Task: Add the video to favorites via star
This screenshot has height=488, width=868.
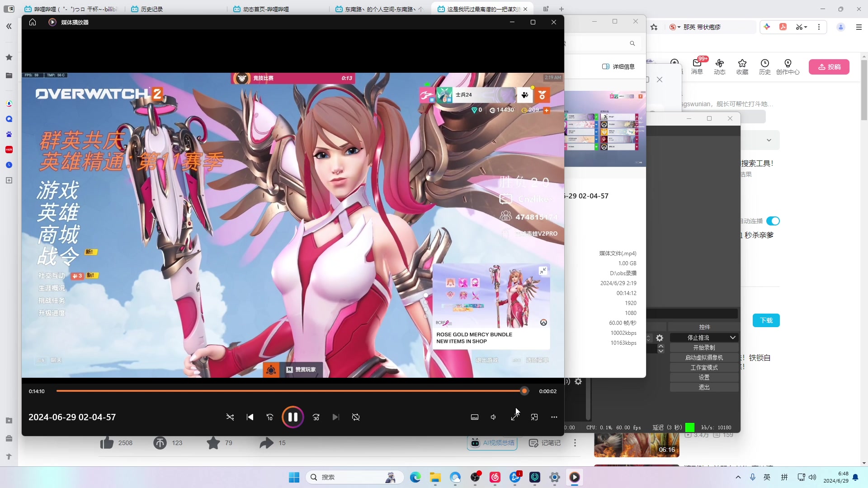Action: coord(213,443)
